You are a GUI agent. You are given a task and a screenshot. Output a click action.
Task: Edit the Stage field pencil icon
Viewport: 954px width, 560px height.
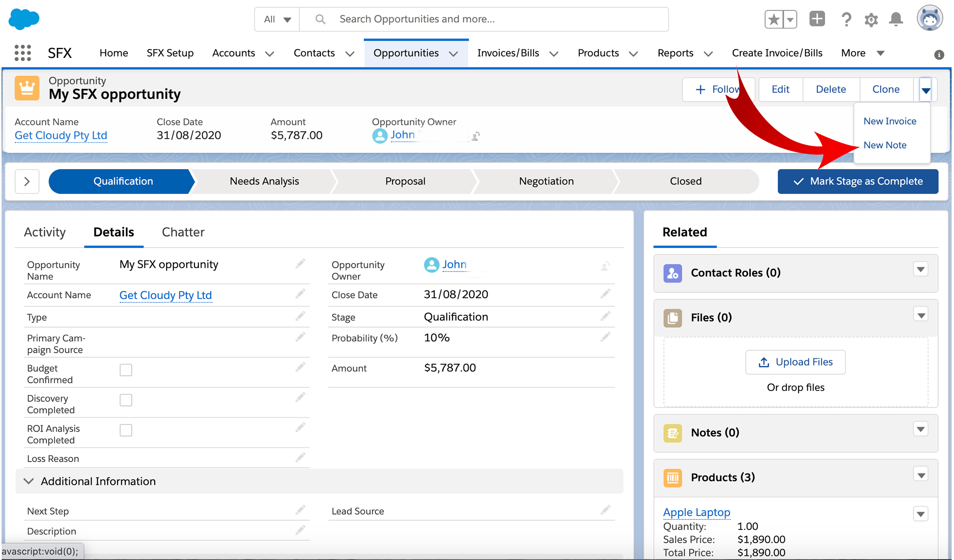coord(605,316)
